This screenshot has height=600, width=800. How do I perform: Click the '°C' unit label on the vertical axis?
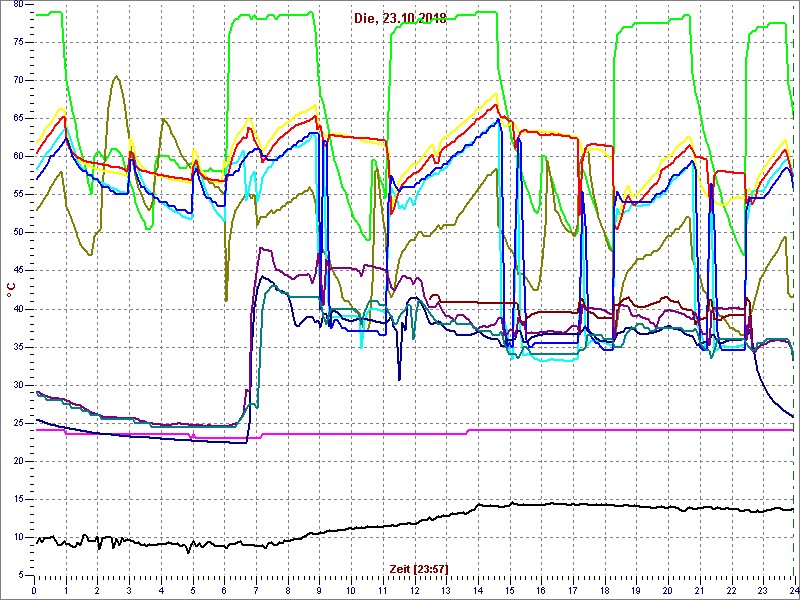pyautogui.click(x=11, y=290)
